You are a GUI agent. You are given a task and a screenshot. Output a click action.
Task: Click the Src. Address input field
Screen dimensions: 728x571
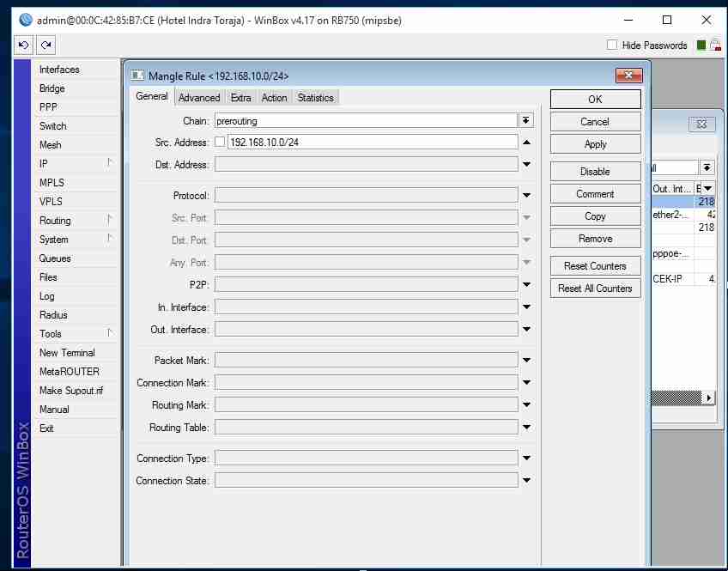point(373,142)
